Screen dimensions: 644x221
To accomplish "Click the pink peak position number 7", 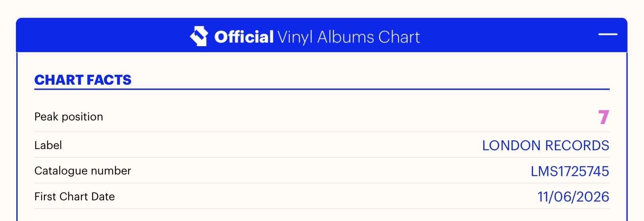I will [x=604, y=117].
